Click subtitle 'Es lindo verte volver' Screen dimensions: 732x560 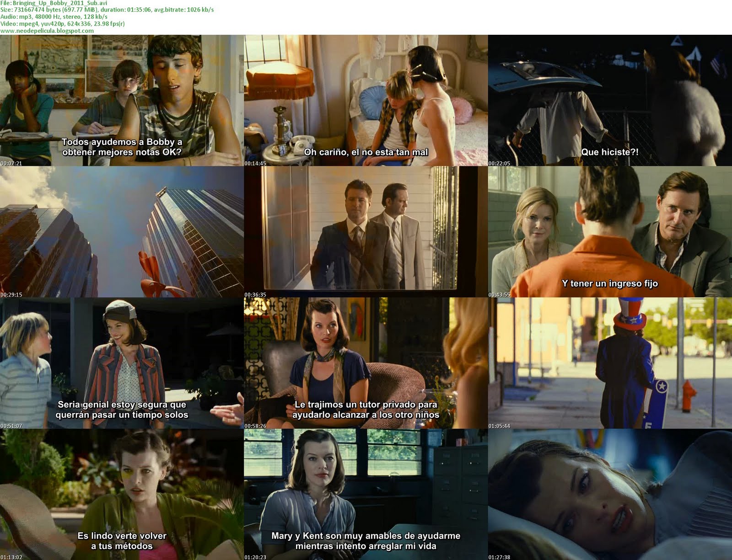(x=122, y=536)
